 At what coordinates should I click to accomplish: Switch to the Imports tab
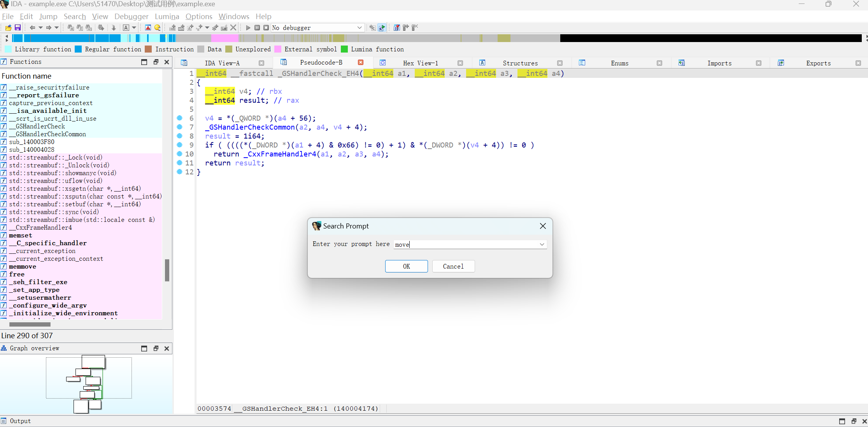pyautogui.click(x=719, y=63)
